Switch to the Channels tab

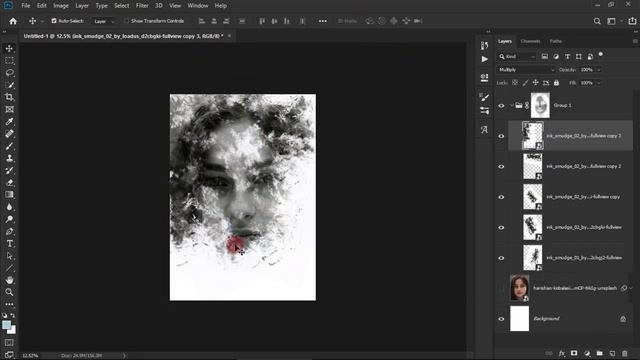(530, 41)
